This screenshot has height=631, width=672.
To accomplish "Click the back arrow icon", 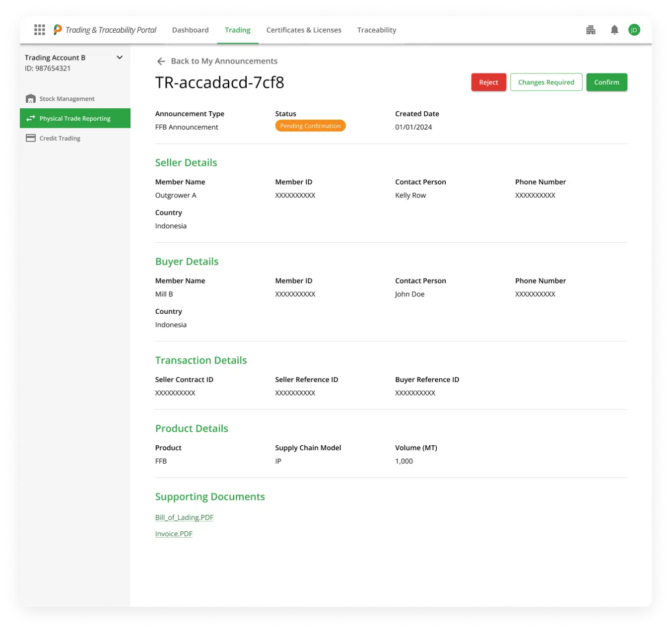I will pos(161,61).
